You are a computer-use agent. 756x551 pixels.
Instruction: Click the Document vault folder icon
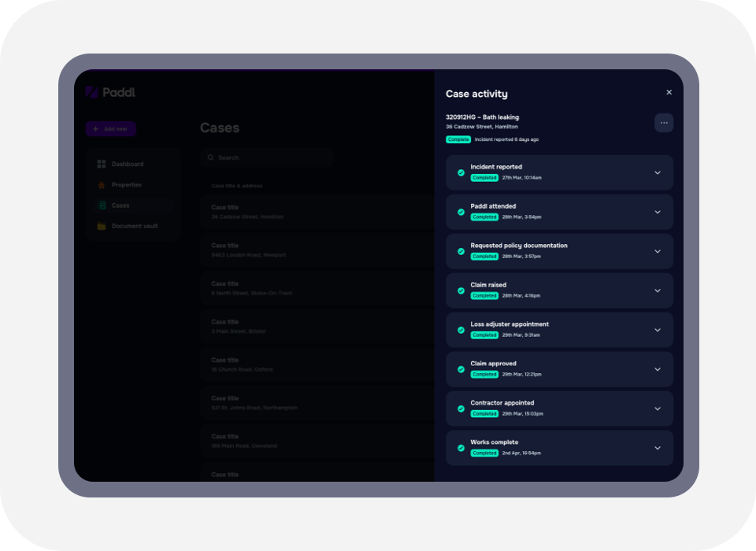(x=101, y=226)
